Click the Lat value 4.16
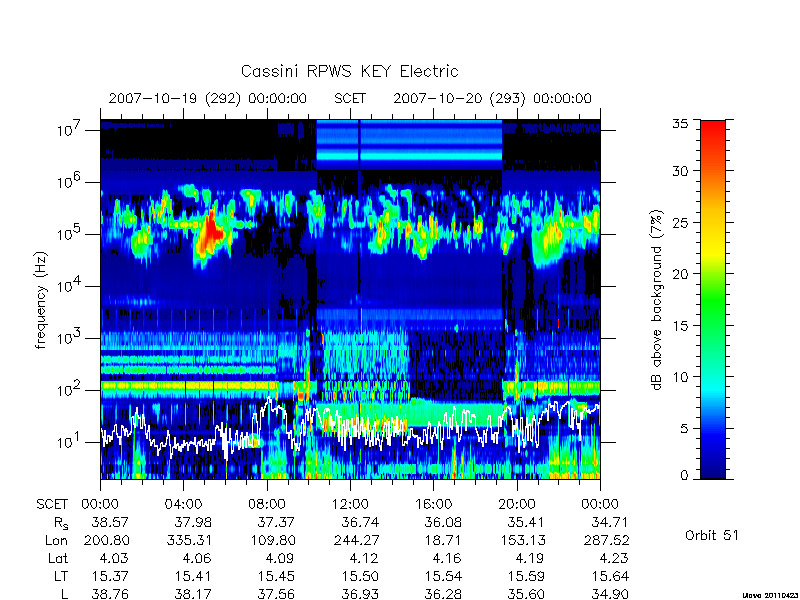 [447, 559]
